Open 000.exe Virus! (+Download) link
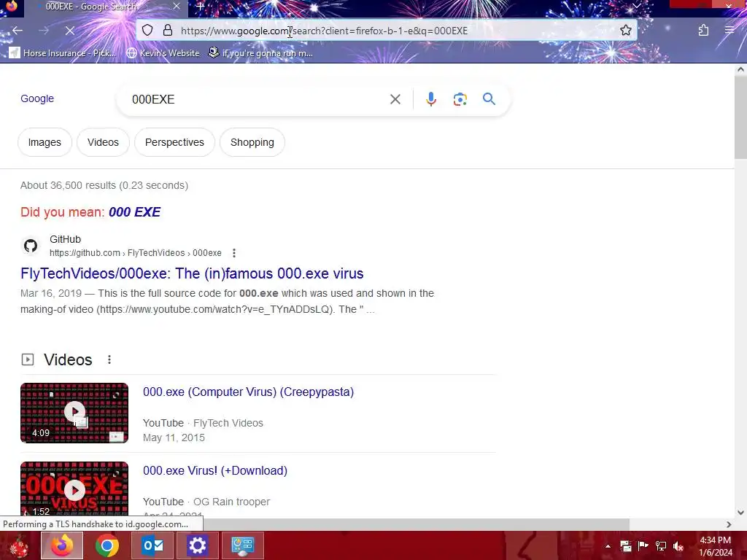The width and height of the screenshot is (747, 560). (x=215, y=470)
